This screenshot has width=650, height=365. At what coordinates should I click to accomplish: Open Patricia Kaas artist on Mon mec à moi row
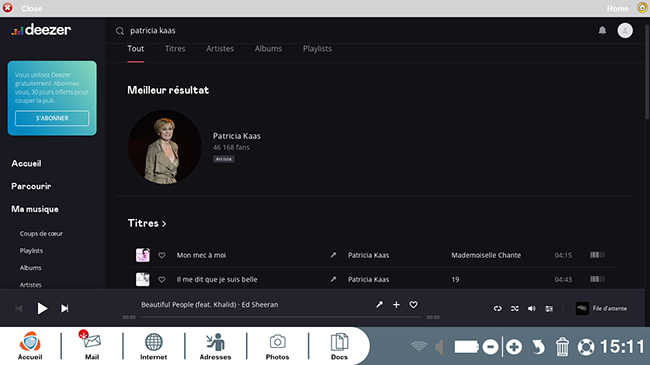368,255
